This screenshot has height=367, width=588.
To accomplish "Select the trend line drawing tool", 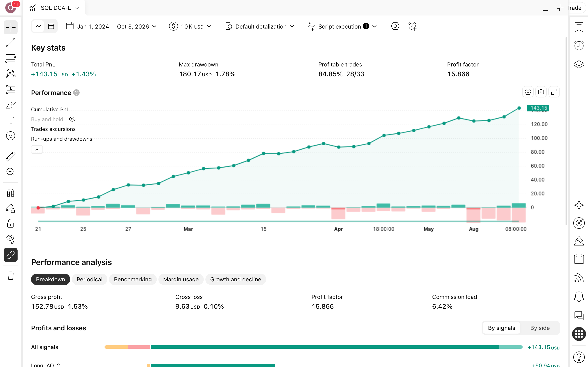I will pos(10,43).
